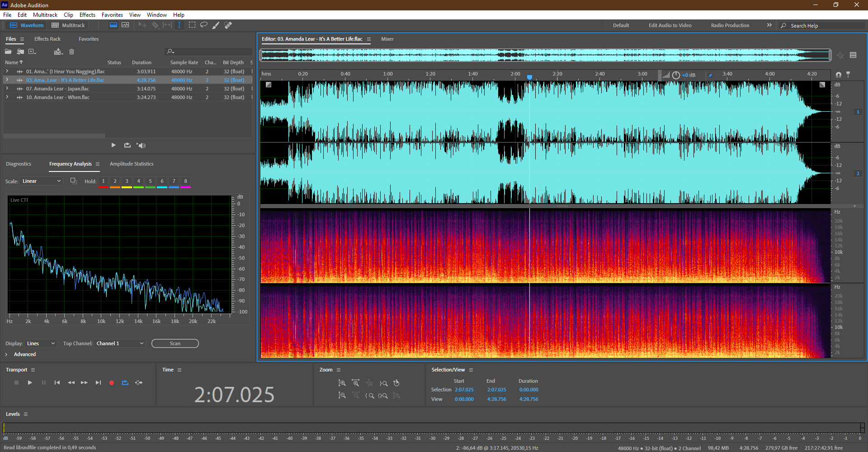This screenshot has height=452, width=868.
Task: Click Zoom In Amplitude icon in Zoom panel
Action: [x=342, y=383]
